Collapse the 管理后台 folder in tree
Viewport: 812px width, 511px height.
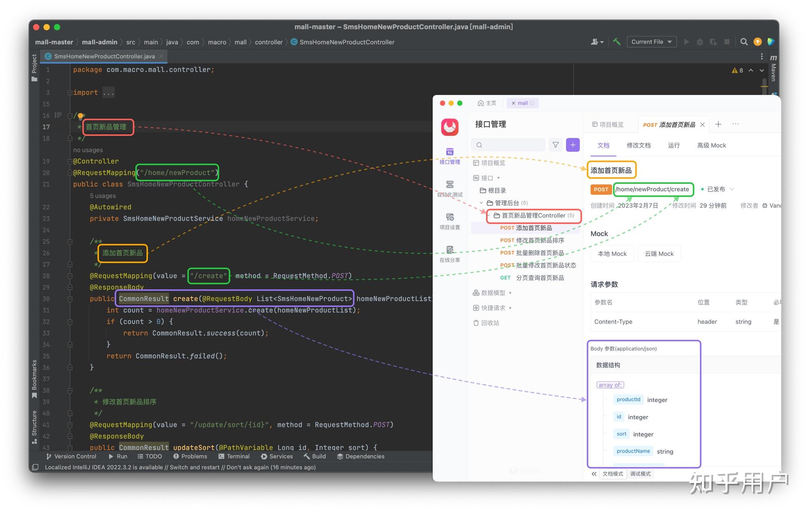click(x=482, y=203)
